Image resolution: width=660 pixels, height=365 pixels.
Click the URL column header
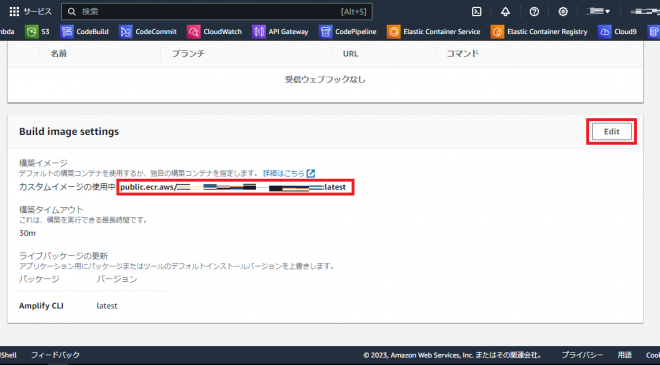350,54
